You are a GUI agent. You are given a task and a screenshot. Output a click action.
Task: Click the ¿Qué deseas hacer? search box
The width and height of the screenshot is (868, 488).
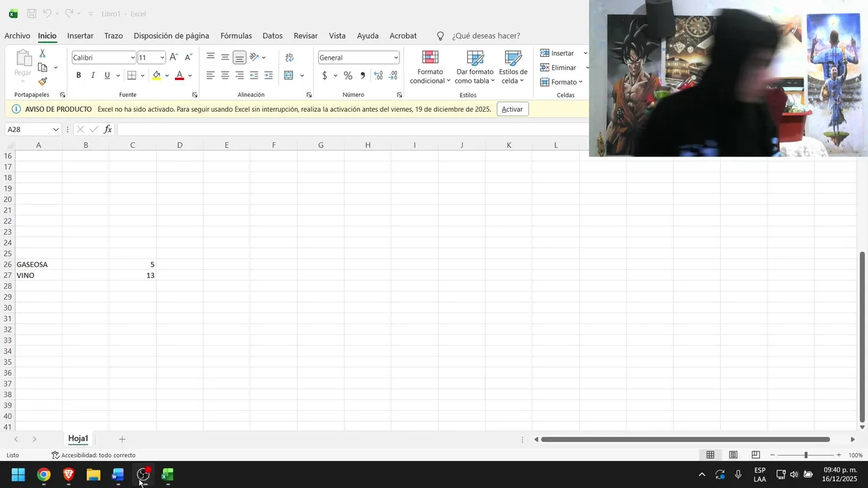click(486, 36)
